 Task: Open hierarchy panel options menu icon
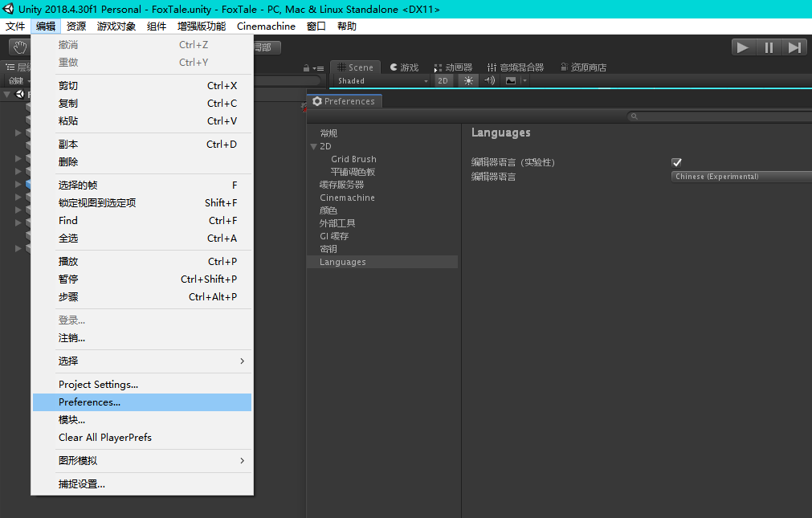(x=319, y=68)
